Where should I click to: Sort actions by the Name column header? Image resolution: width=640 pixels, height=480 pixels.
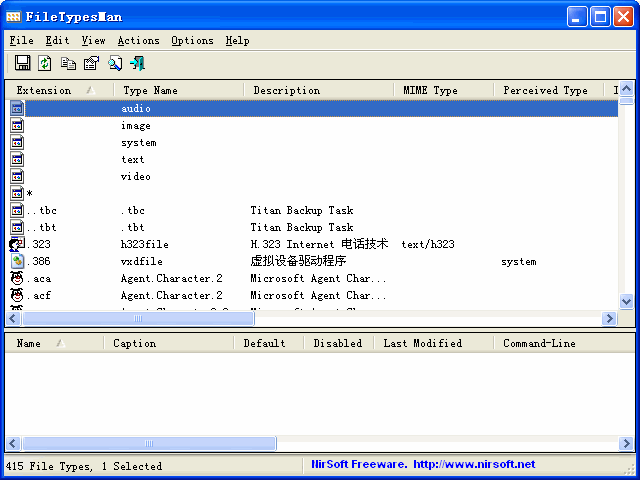pyautogui.click(x=54, y=343)
